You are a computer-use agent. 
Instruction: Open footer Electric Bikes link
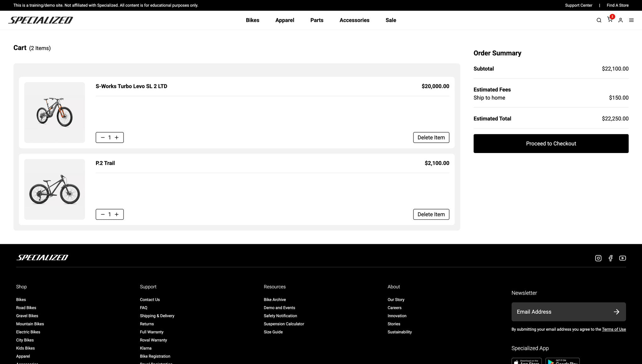click(28, 332)
